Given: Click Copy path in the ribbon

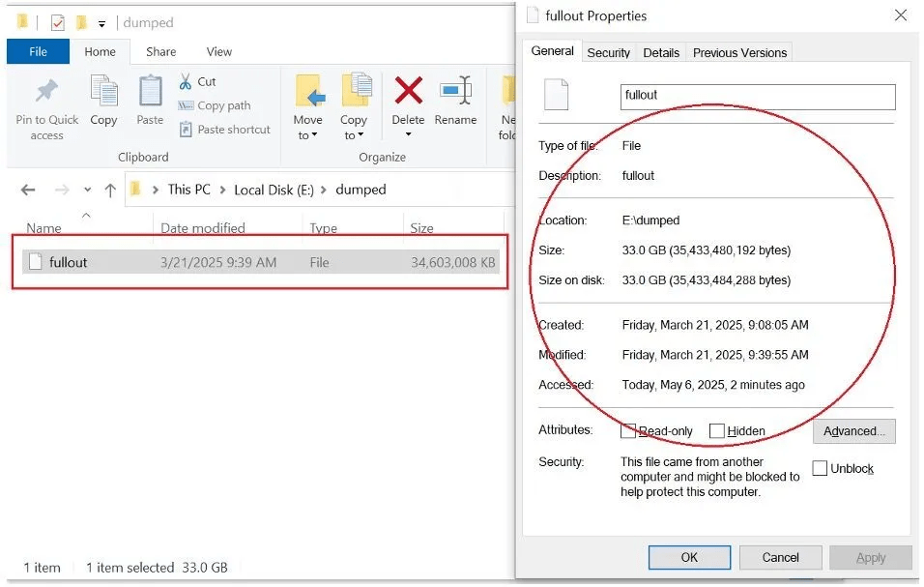Looking at the screenshot, I should click(x=215, y=105).
